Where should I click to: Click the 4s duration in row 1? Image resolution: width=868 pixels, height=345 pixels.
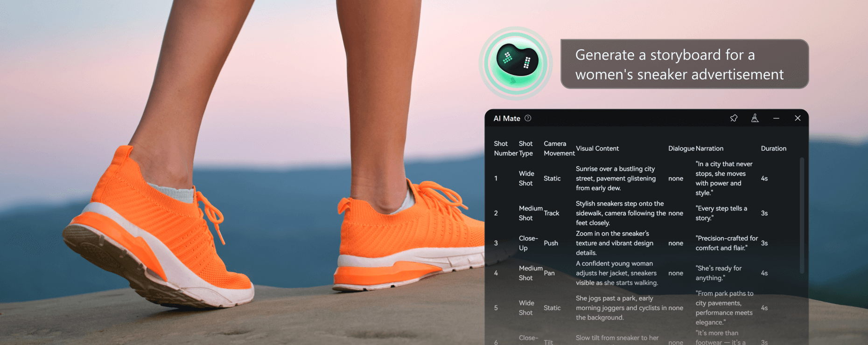pyautogui.click(x=764, y=179)
